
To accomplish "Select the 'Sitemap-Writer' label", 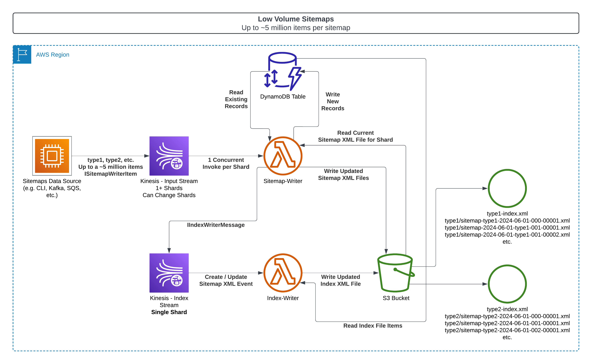I will tap(283, 181).
